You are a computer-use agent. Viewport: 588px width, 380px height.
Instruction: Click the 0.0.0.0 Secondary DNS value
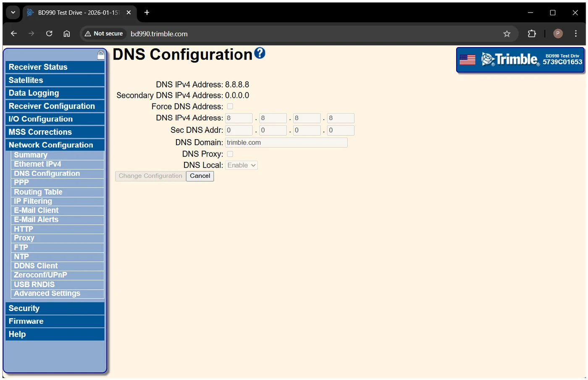coord(237,95)
